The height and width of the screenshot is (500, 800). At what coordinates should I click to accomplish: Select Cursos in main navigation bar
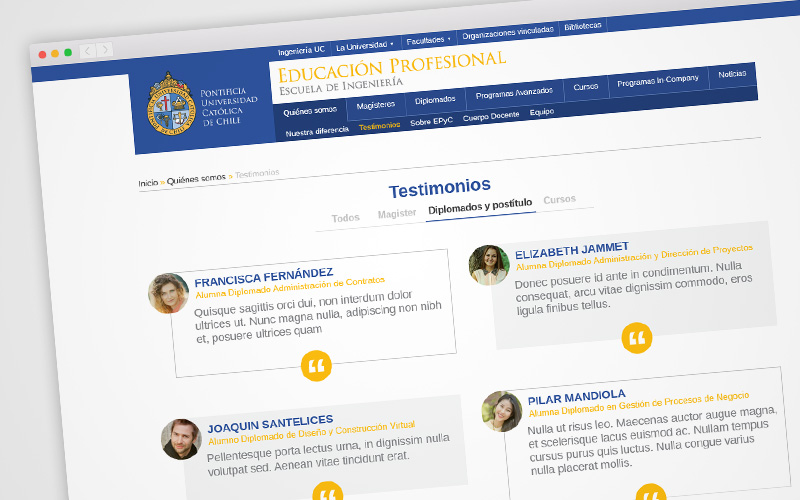(585, 87)
